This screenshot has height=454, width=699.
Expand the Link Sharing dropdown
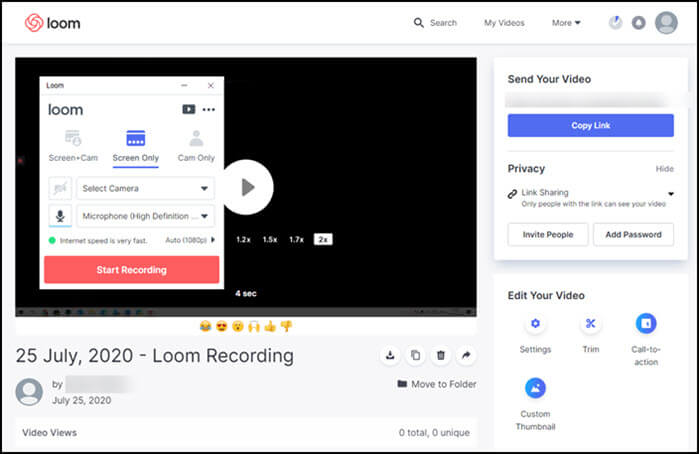click(670, 194)
